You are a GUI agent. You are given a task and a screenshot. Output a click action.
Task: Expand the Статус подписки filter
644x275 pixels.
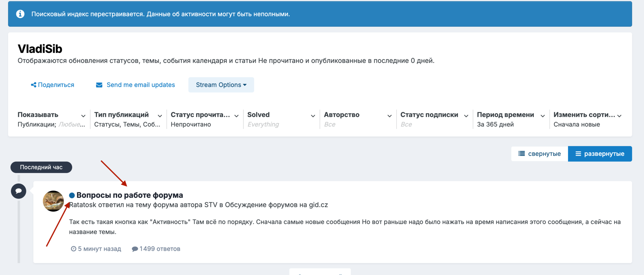click(x=434, y=119)
